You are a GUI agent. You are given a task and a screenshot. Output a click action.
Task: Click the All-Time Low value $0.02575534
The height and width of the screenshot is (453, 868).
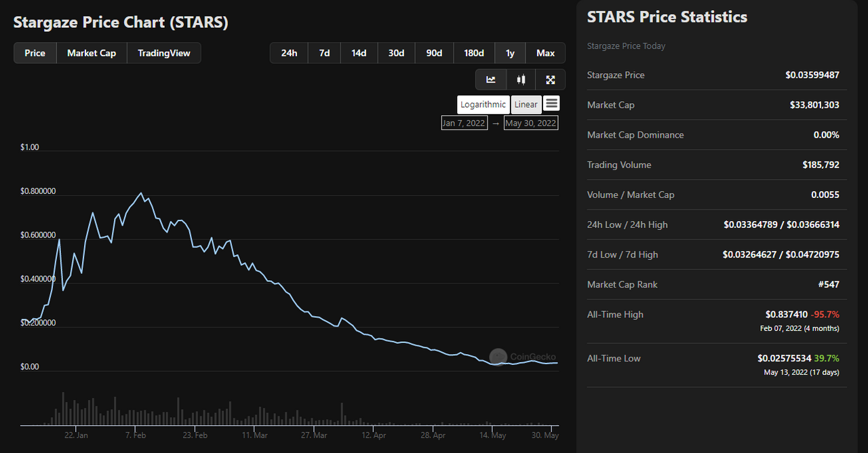click(x=785, y=358)
